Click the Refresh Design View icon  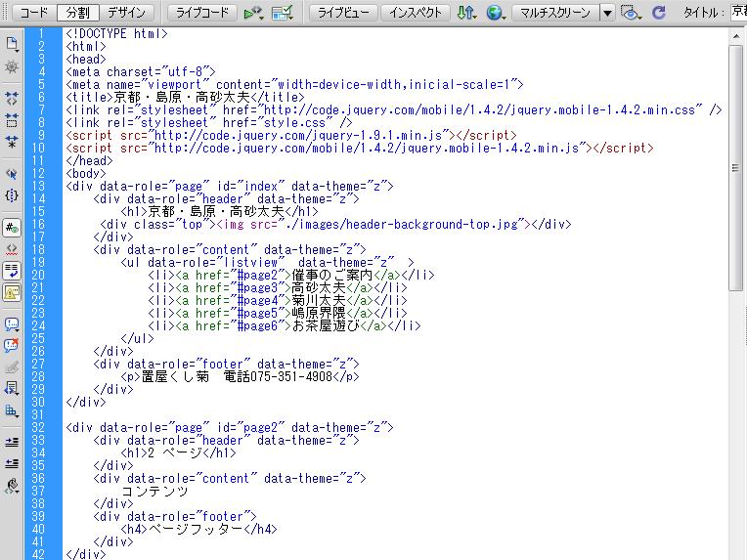tap(659, 13)
